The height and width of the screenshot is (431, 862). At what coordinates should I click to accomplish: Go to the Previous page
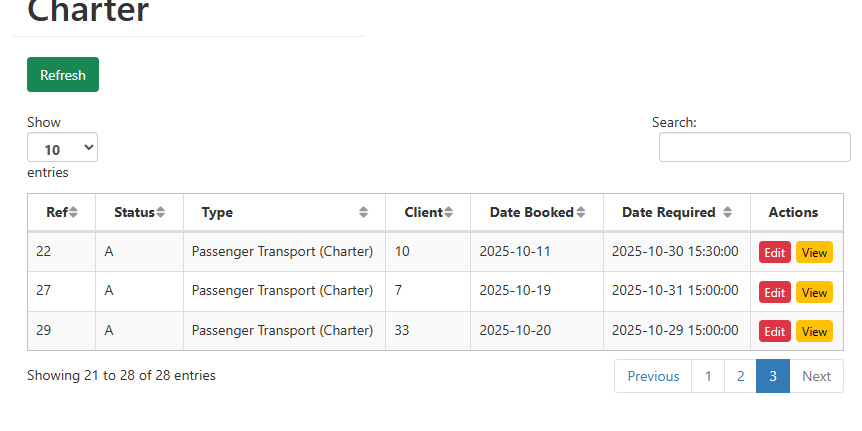(x=653, y=376)
